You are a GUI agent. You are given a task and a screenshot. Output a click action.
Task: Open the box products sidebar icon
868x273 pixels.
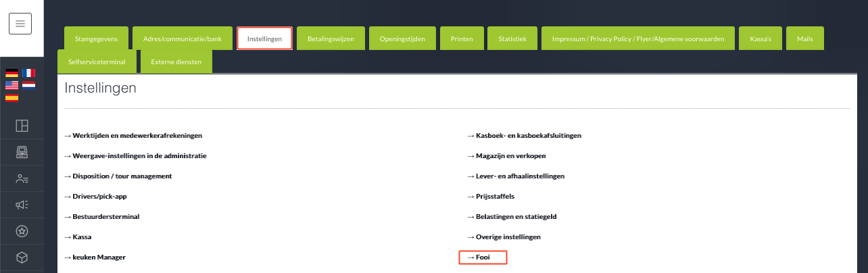point(22,257)
